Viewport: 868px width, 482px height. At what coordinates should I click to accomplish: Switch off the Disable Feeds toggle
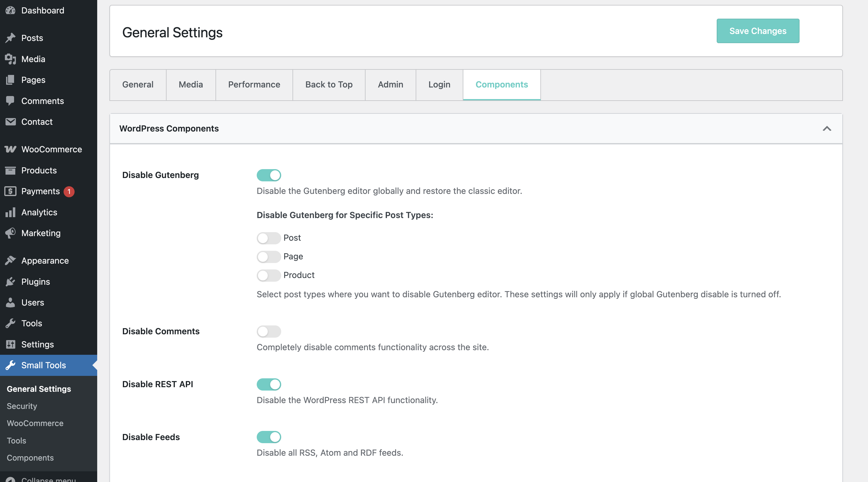pyautogui.click(x=269, y=437)
